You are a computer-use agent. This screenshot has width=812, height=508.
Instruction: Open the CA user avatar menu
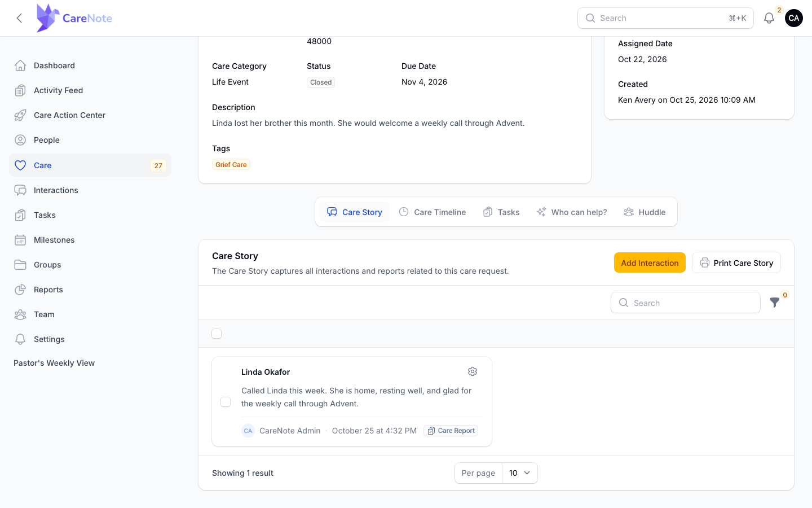point(794,18)
